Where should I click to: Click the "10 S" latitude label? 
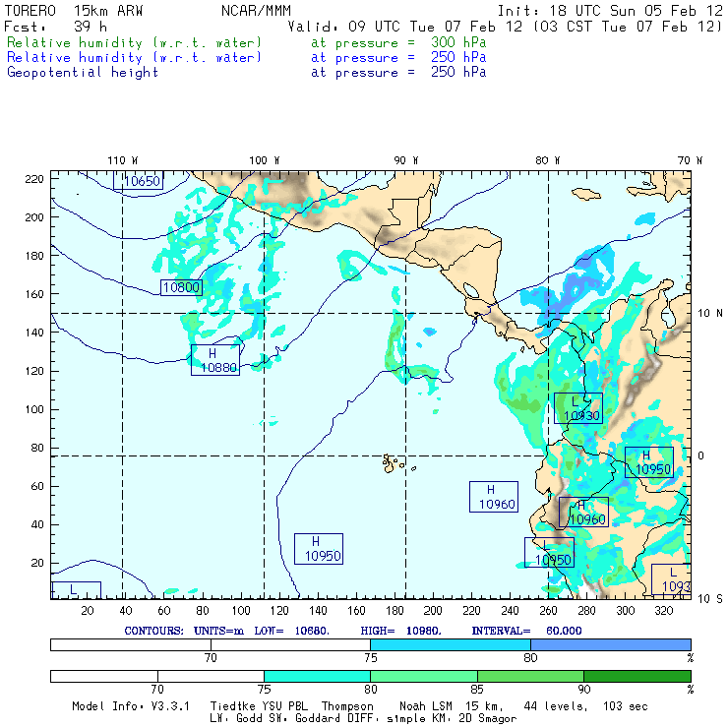[x=710, y=599]
